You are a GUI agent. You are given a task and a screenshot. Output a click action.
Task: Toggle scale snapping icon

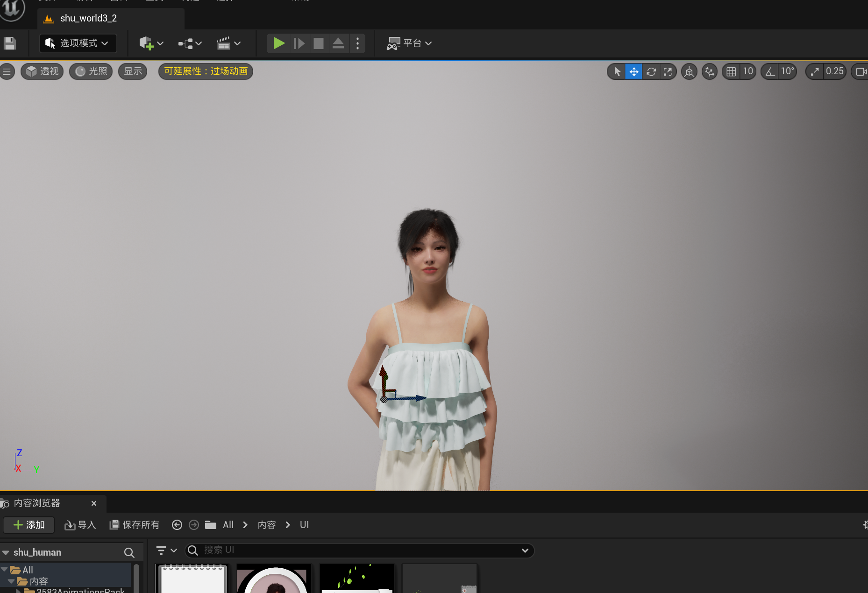tap(815, 71)
